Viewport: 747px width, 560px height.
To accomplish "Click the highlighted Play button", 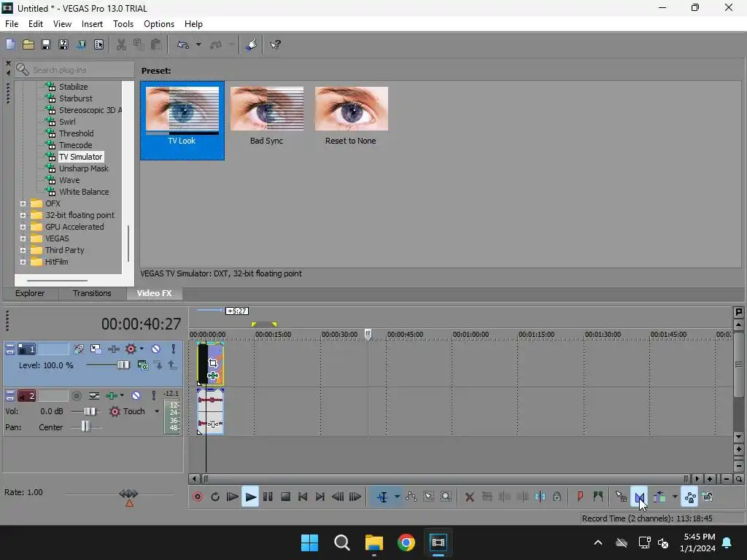I will click(250, 497).
